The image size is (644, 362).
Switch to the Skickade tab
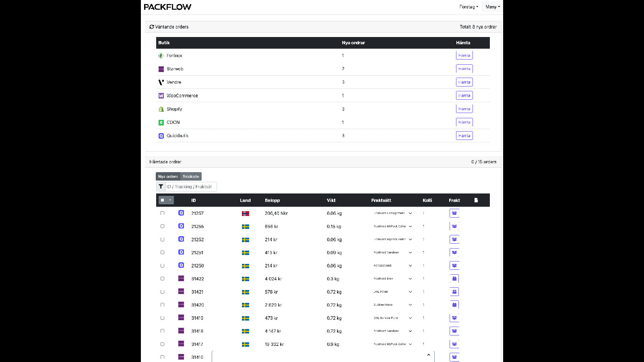pyautogui.click(x=191, y=177)
